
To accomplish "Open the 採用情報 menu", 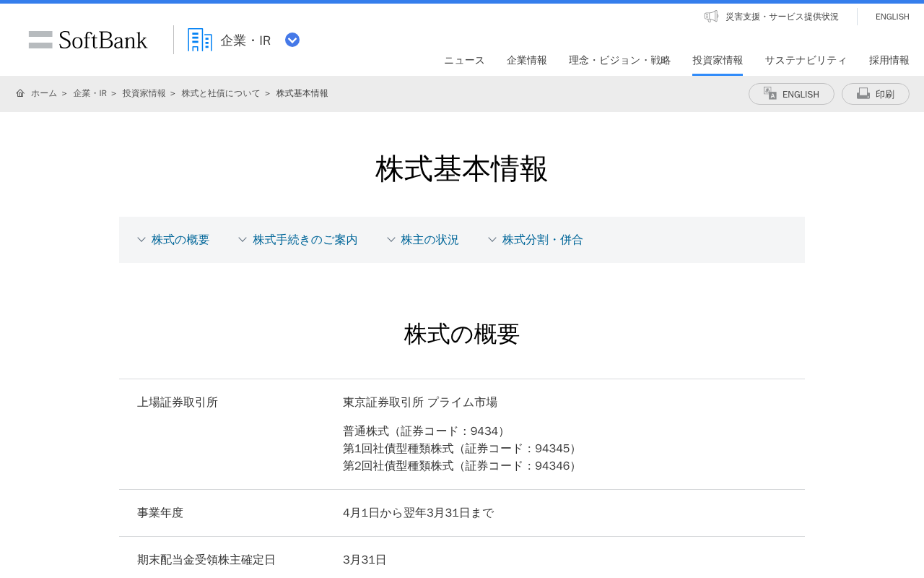I will 889,60.
